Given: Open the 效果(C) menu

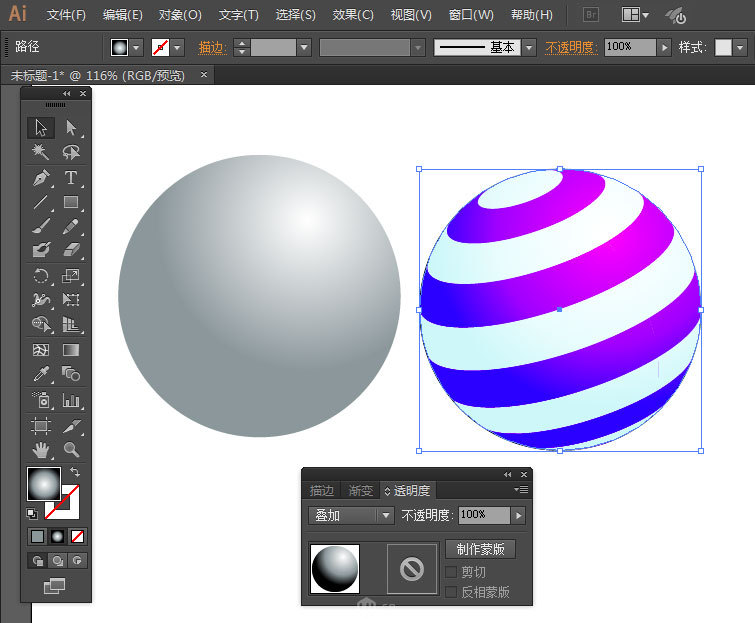Looking at the screenshot, I should pos(353,15).
